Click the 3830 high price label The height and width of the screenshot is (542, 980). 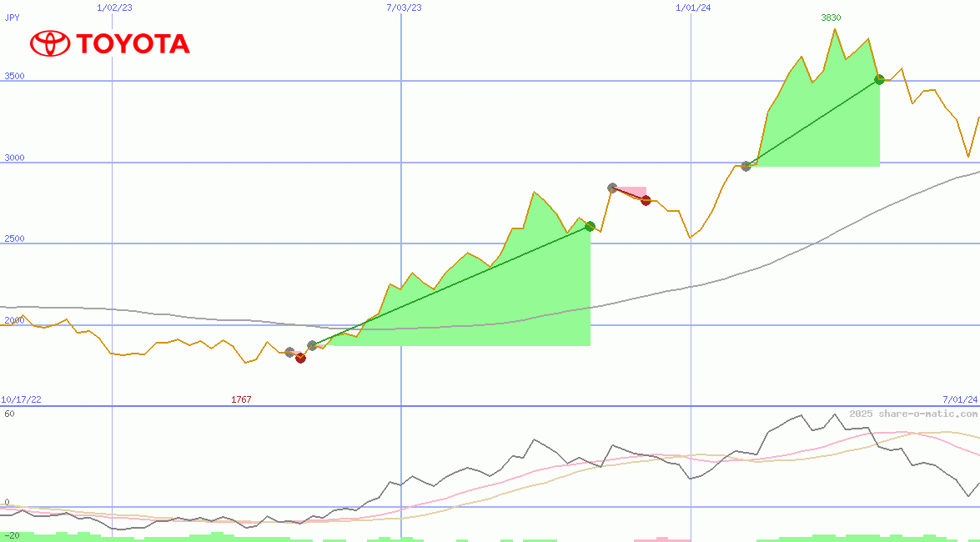(831, 18)
